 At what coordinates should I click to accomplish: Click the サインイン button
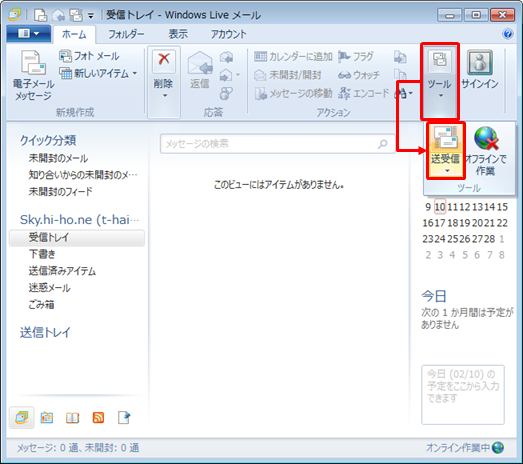[480, 70]
